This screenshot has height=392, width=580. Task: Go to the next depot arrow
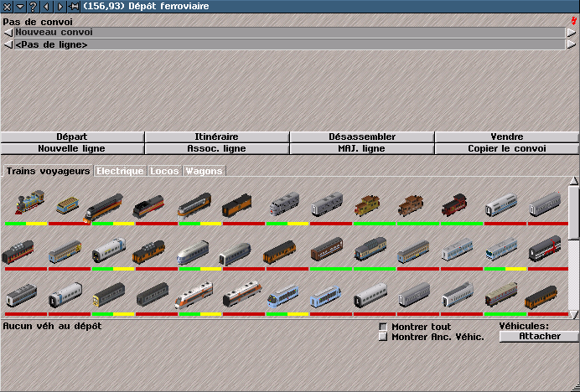click(60, 6)
